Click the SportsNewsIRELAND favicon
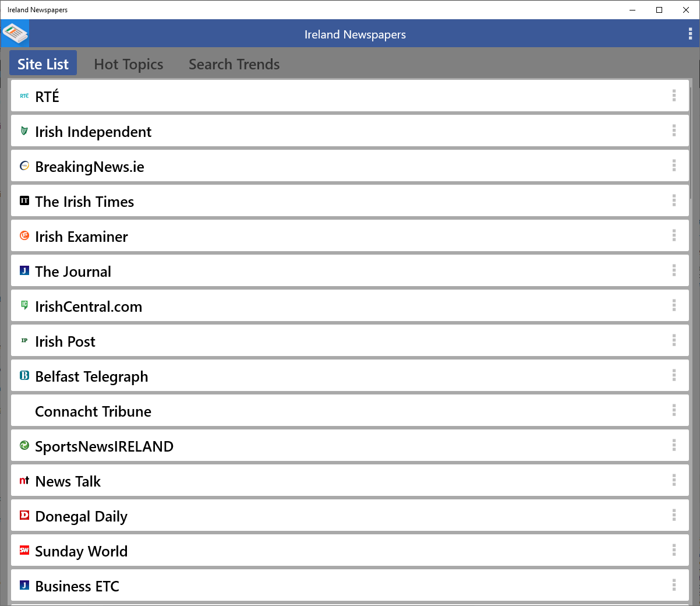The image size is (700, 606). pos(24,445)
